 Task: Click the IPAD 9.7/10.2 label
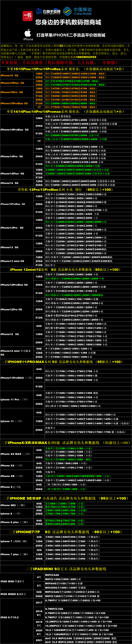10,617
